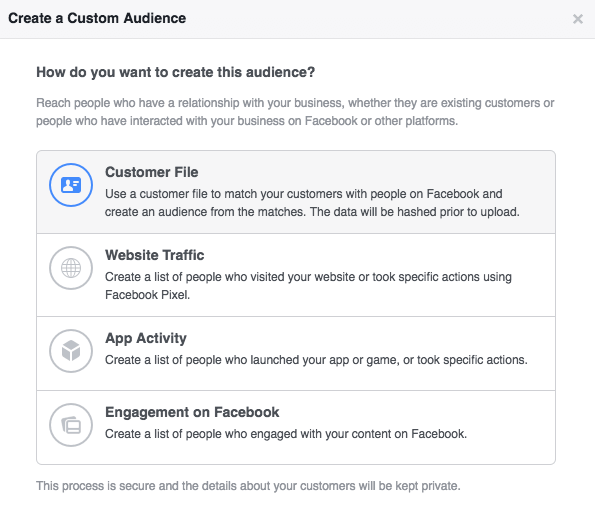
Task: Click blank area beside Engagement on Facebook title
Action: (x=416, y=412)
